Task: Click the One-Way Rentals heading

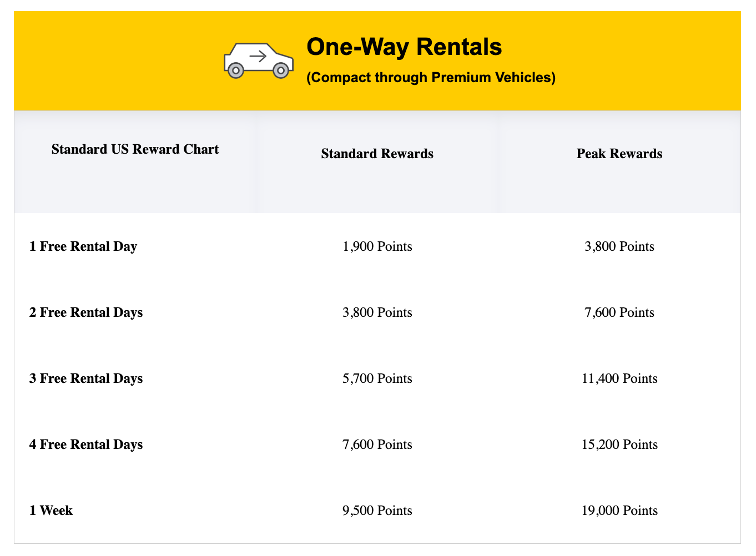Action: tap(404, 47)
